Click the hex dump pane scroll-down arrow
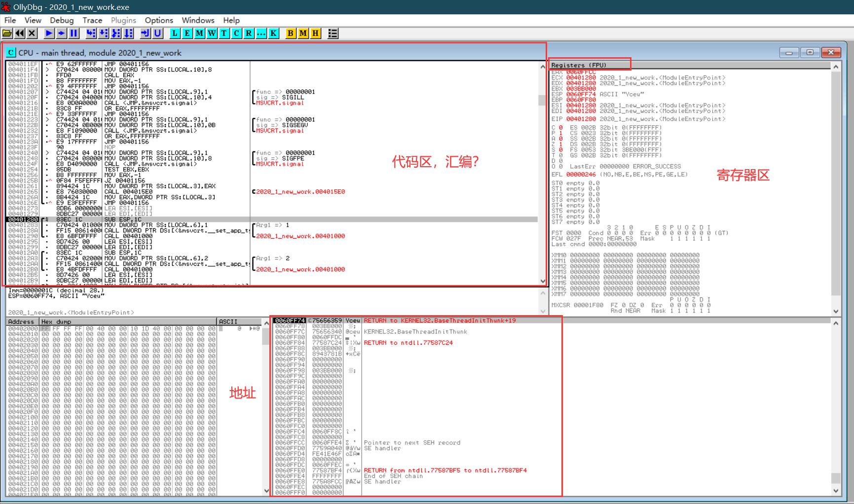854x504 pixels. pyautogui.click(x=267, y=491)
